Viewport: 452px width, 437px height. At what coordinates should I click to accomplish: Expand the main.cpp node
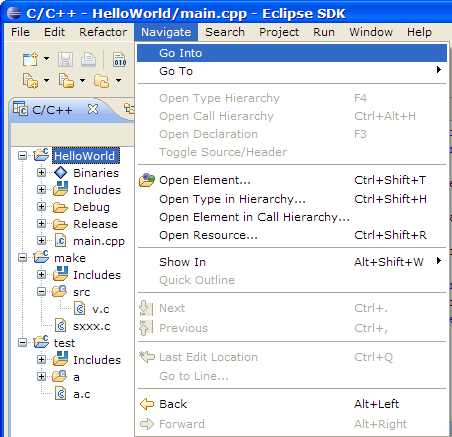(41, 241)
